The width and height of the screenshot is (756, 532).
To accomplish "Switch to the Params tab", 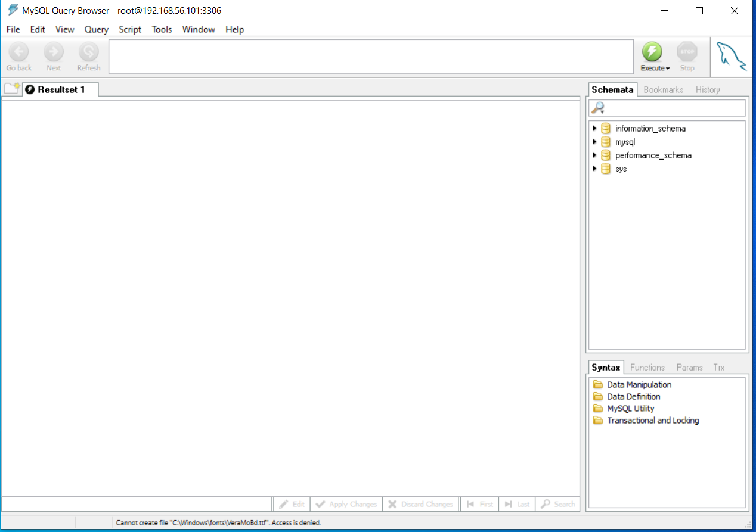I will (690, 367).
